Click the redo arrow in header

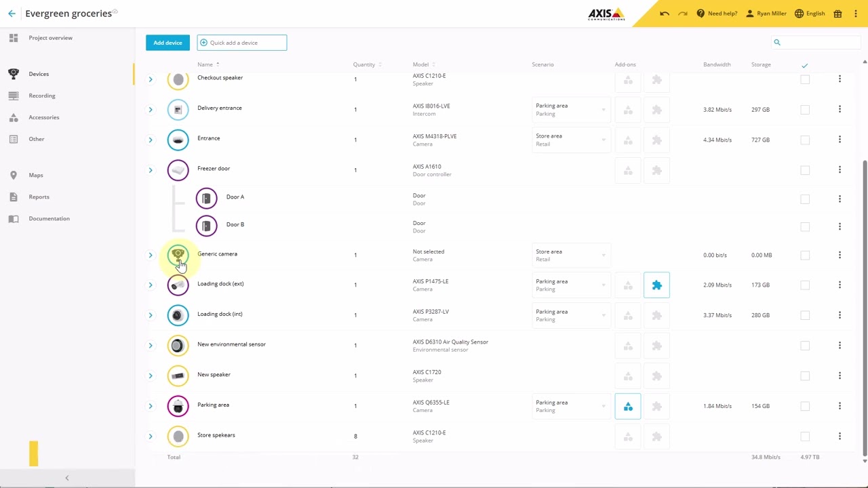pyautogui.click(x=682, y=14)
